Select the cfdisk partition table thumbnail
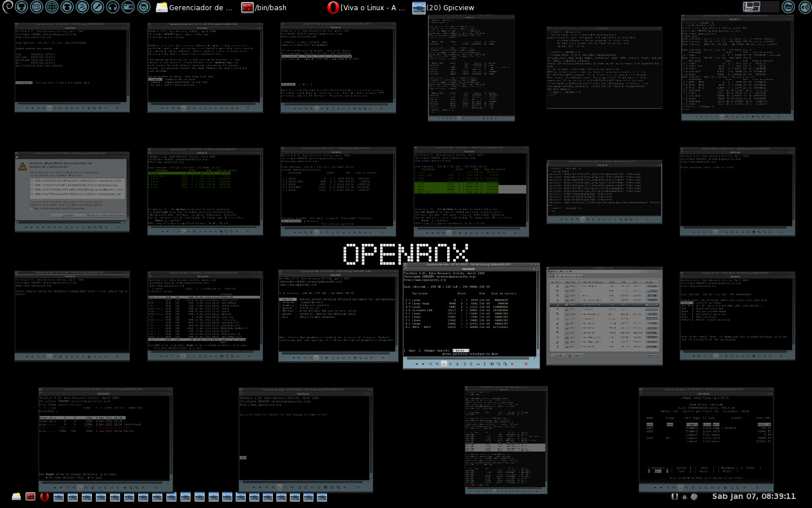This screenshot has width=812, height=508. coord(706,440)
